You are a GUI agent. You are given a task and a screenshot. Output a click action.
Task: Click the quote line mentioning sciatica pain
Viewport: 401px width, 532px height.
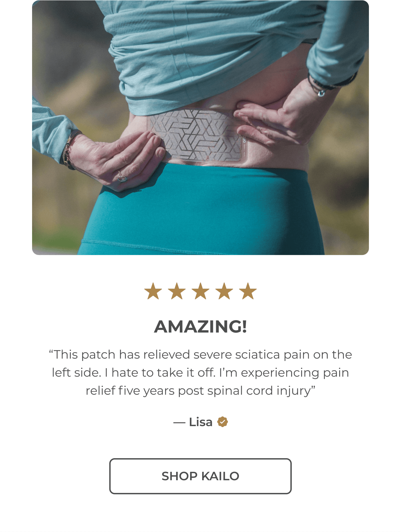(200, 354)
